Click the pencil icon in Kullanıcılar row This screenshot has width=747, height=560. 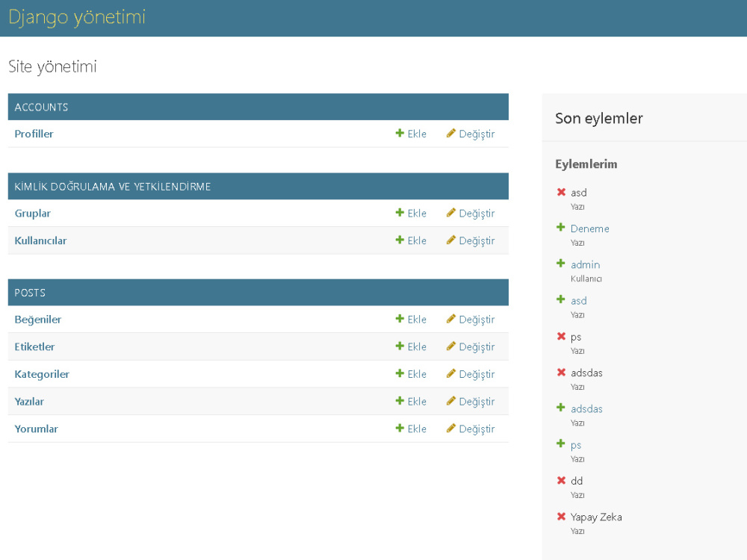tap(450, 240)
